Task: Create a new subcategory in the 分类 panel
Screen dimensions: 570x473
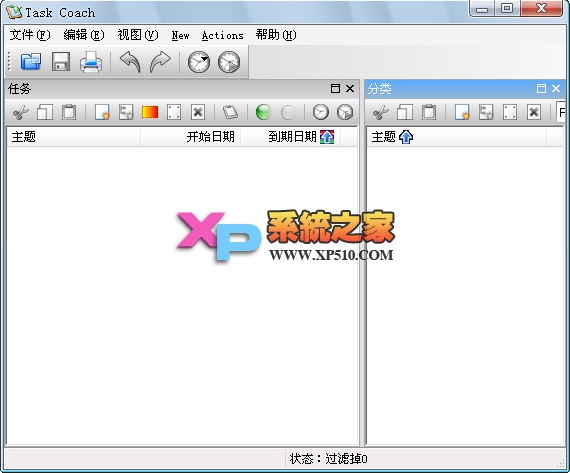Action: click(x=486, y=112)
